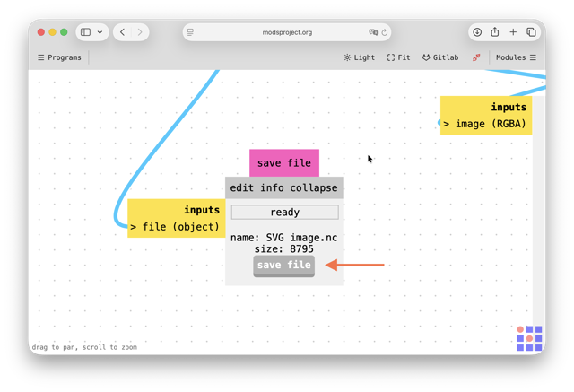Viewport: 574px width, 392px height.
Task: Toggle Light theme mode
Action: click(359, 57)
